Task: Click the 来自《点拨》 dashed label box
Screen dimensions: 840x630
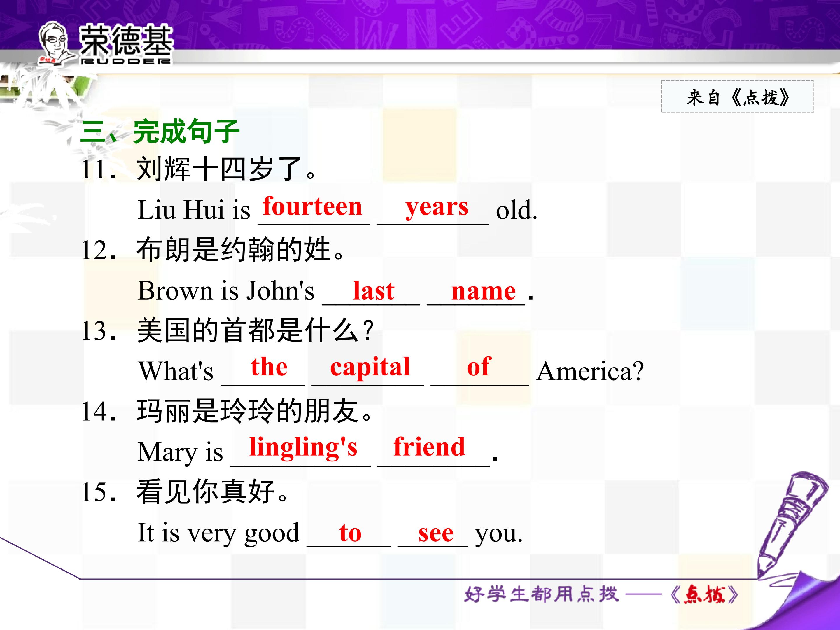Action: 737,97
